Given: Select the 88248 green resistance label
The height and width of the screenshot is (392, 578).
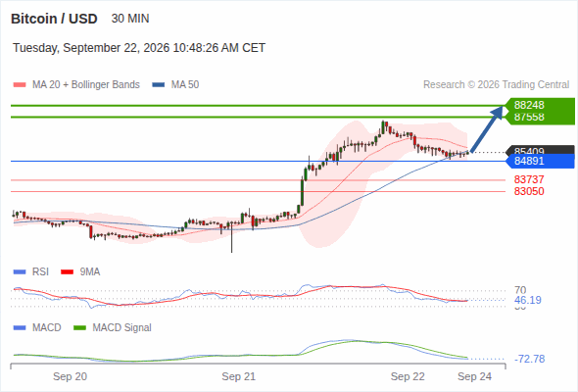Looking at the screenshot, I should point(529,105).
